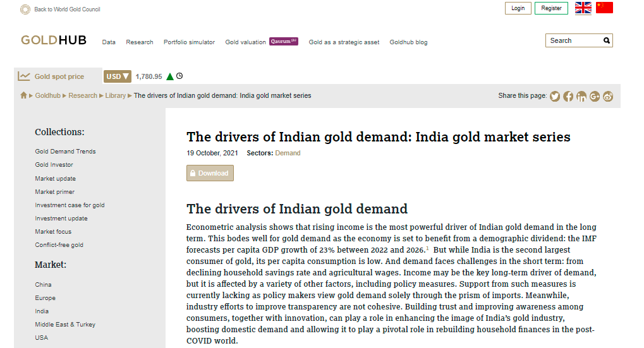Open the USD currency dropdown
Image resolution: width=644 pixels, height=348 pixels.
click(x=118, y=76)
